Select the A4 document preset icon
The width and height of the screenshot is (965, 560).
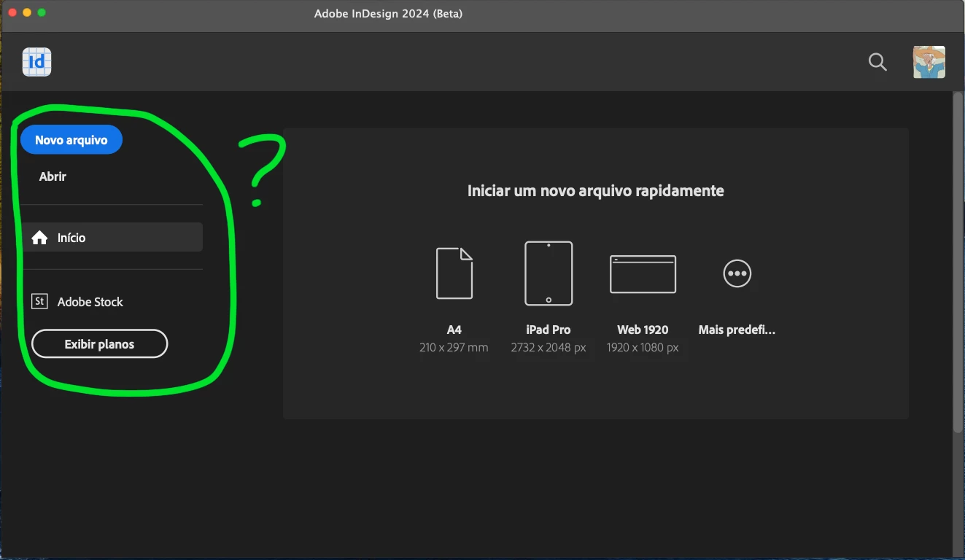(x=454, y=273)
